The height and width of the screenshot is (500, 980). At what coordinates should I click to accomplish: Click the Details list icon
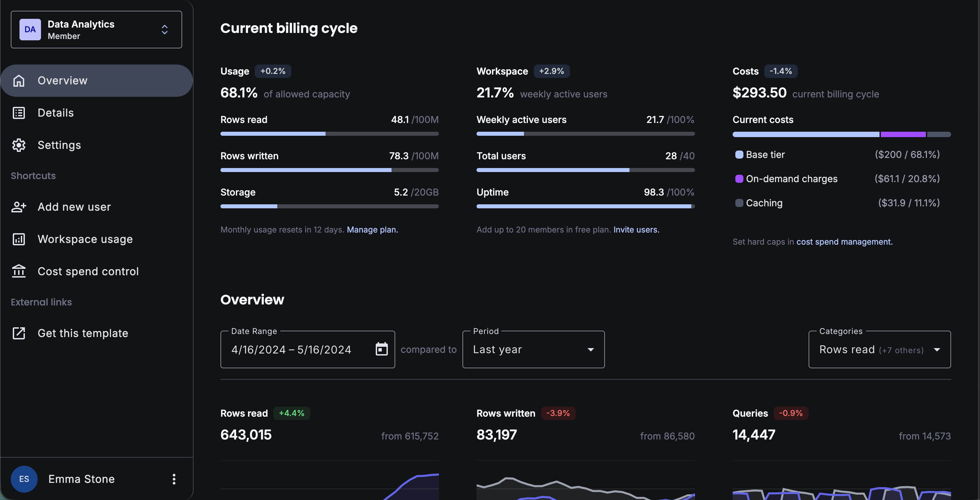pos(18,113)
